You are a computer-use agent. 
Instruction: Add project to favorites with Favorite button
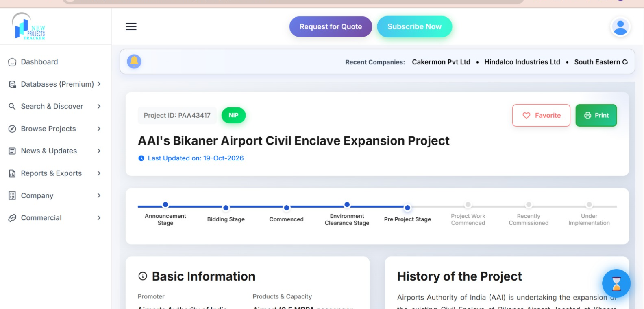pyautogui.click(x=541, y=115)
